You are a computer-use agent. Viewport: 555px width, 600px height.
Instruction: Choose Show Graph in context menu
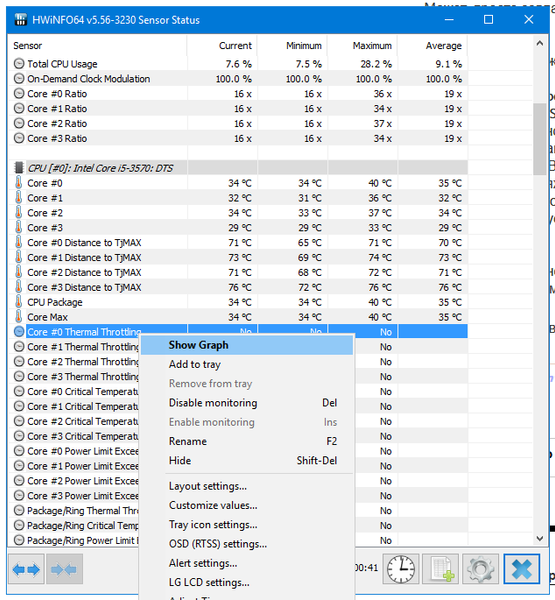(x=246, y=345)
